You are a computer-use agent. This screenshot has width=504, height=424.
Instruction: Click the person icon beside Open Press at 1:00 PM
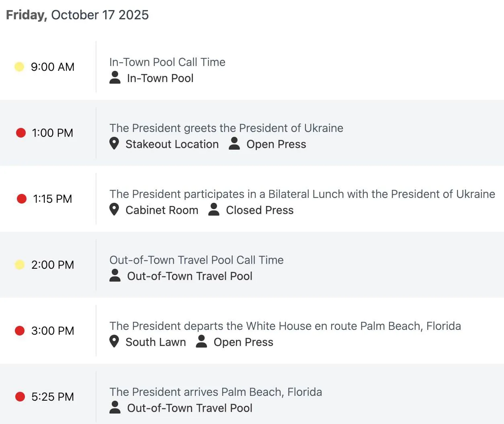pos(234,144)
